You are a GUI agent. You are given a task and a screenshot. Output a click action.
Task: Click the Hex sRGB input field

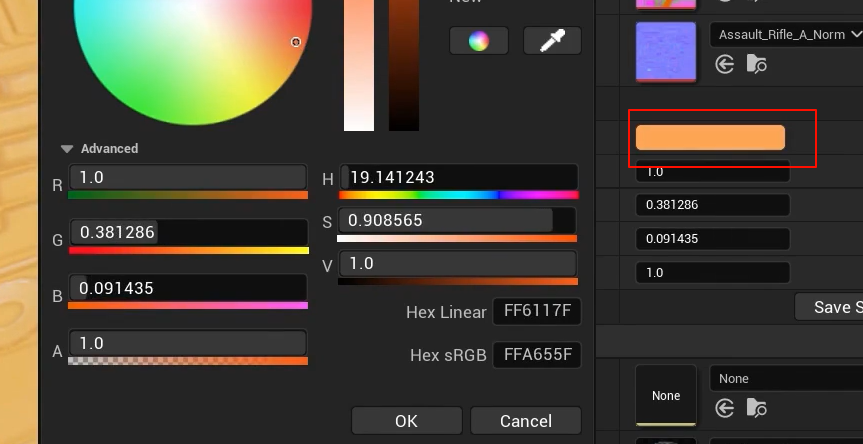[x=537, y=355]
